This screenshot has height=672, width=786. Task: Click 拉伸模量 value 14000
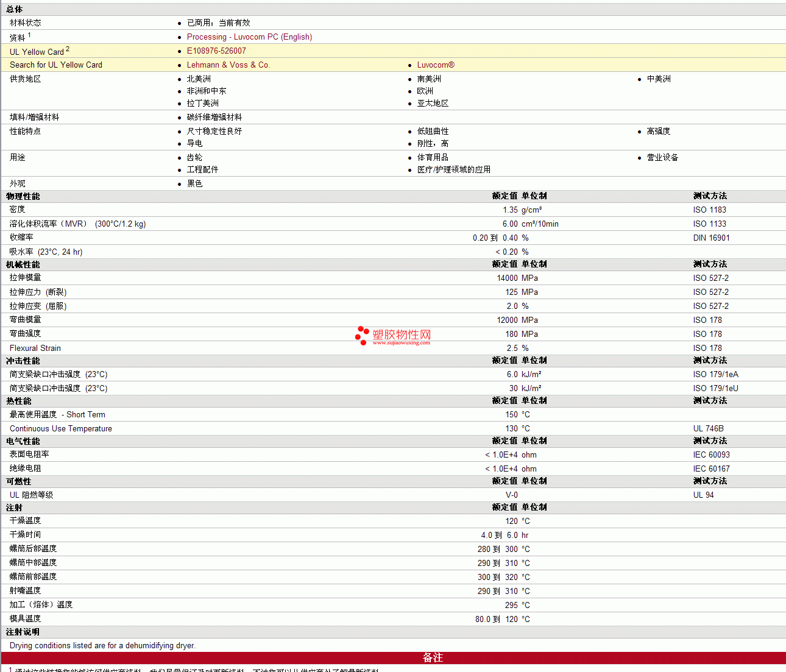click(507, 278)
